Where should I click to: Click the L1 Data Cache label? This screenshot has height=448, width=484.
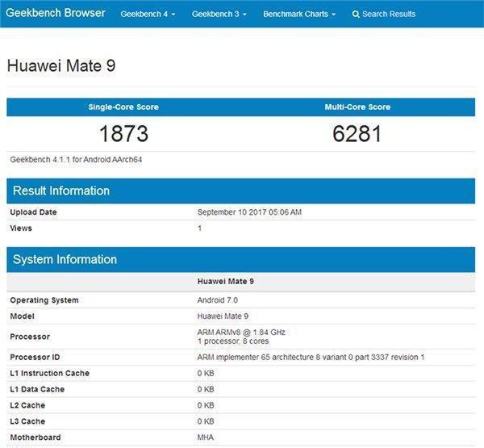pos(37,389)
